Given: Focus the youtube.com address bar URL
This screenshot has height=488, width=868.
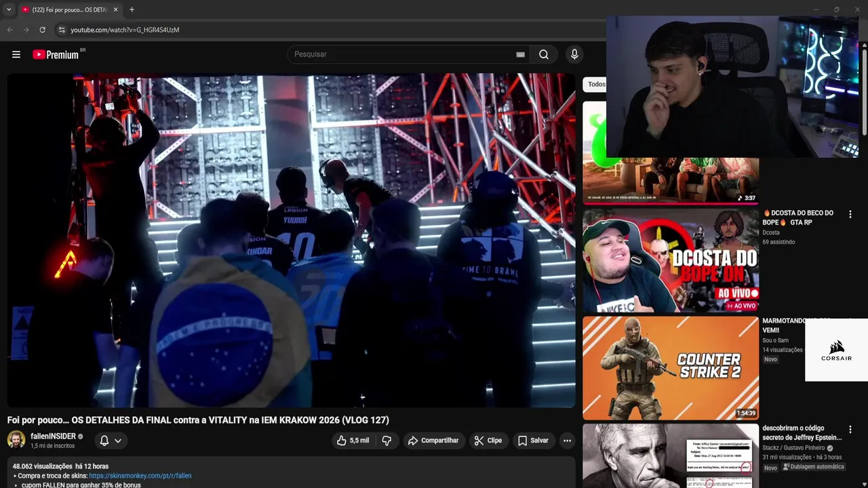Looking at the screenshot, I should 125,30.
